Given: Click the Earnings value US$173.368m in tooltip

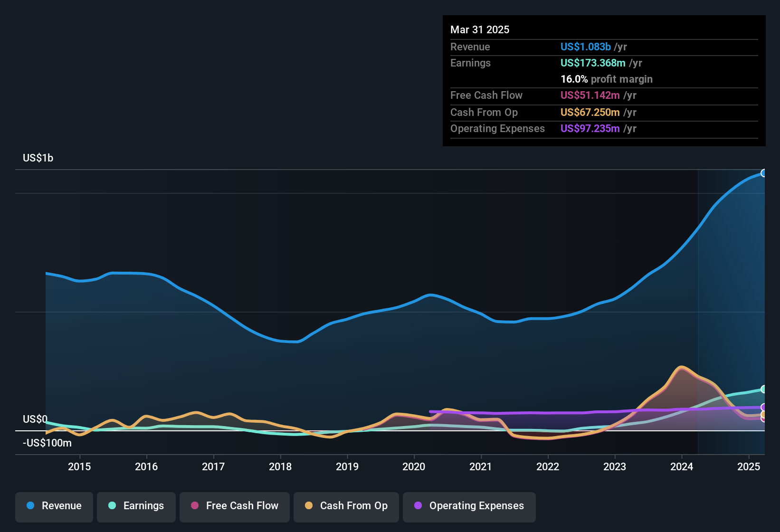Looking at the screenshot, I should [x=593, y=63].
